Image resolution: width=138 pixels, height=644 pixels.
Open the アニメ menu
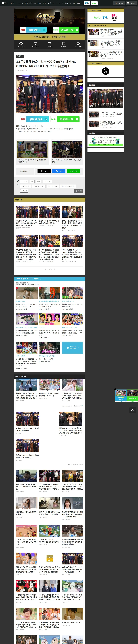click(x=58, y=3)
